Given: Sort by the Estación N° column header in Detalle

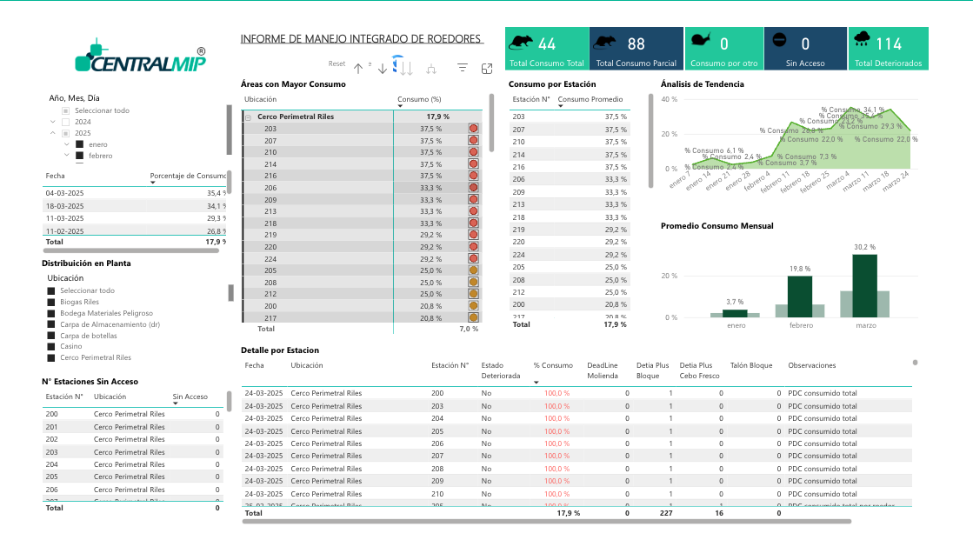Looking at the screenshot, I should point(450,365).
